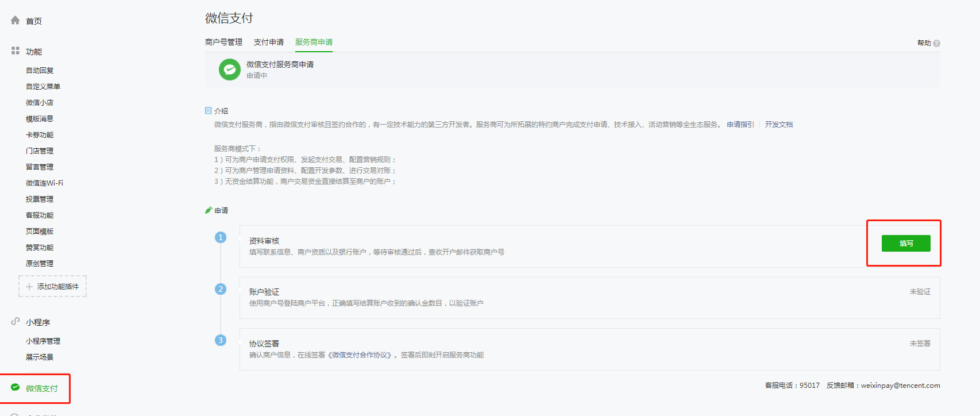The image size is (980, 416).
Task: Click the help question mark icon
Action: 936,43
